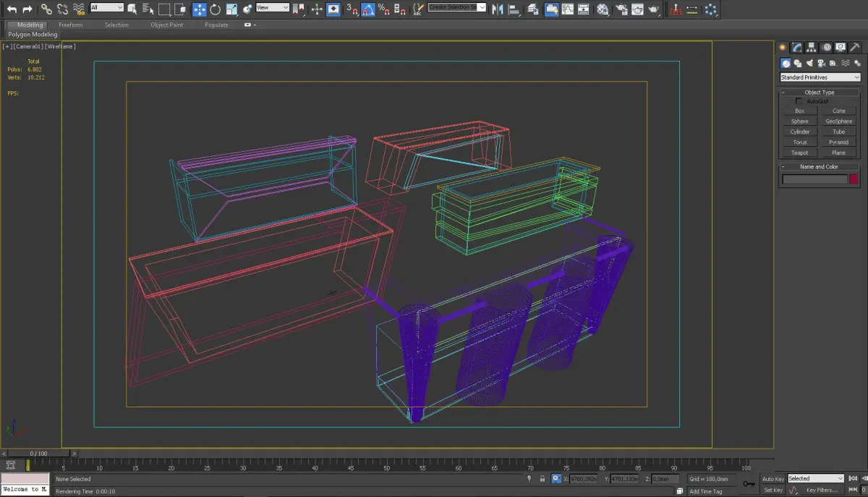
Task: Enable the AutoGrid checkbox
Action: [799, 101]
